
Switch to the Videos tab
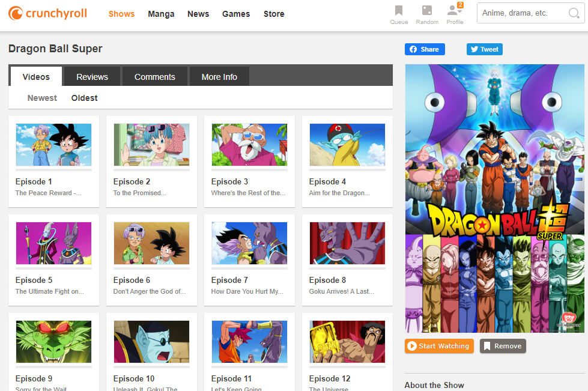pyautogui.click(x=36, y=76)
